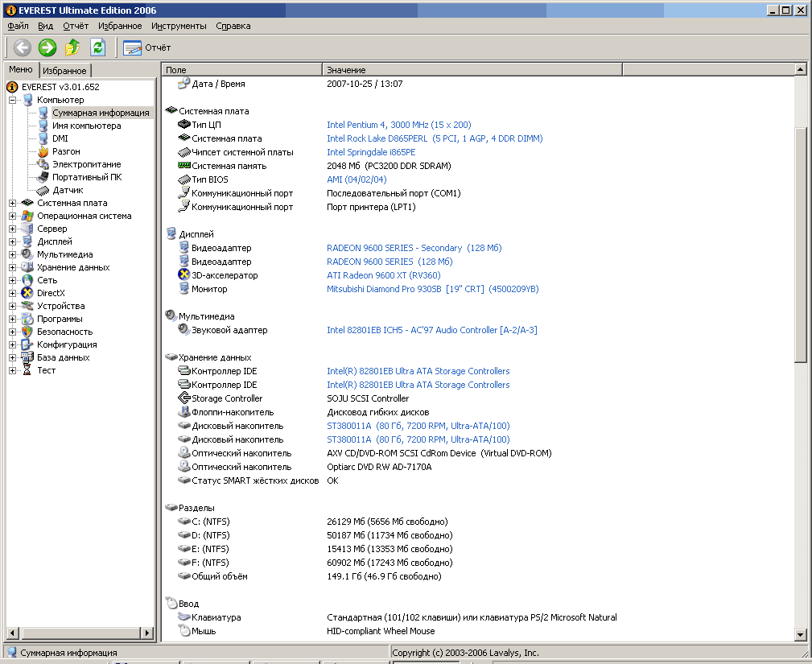
Task: Open the Mitsubishi Diamond Pro 930SB link
Action: click(432, 288)
